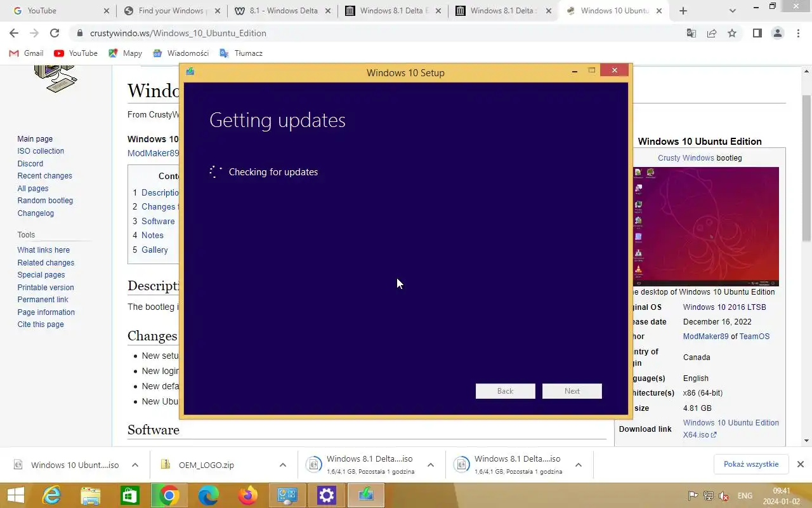Click the muted volume tray icon
Viewport: 812px width, 508px height.
(x=723, y=496)
